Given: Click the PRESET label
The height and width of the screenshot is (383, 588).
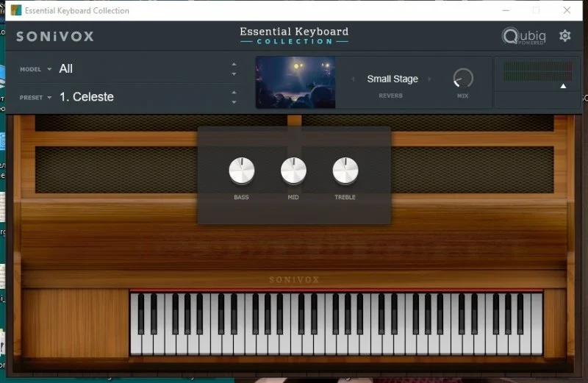Looking at the screenshot, I should 31,98.
